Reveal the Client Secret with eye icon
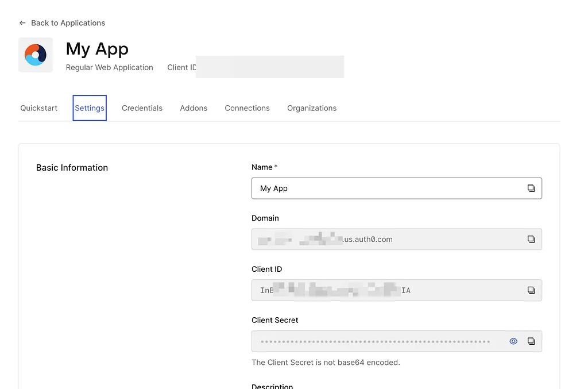Image resolution: width=588 pixels, height=389 pixels. [513, 341]
